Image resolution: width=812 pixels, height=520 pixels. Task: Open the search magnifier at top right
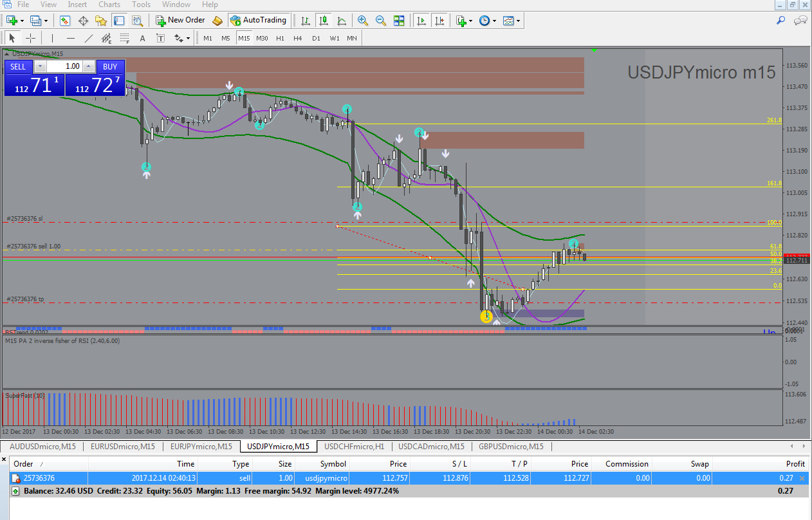point(781,21)
